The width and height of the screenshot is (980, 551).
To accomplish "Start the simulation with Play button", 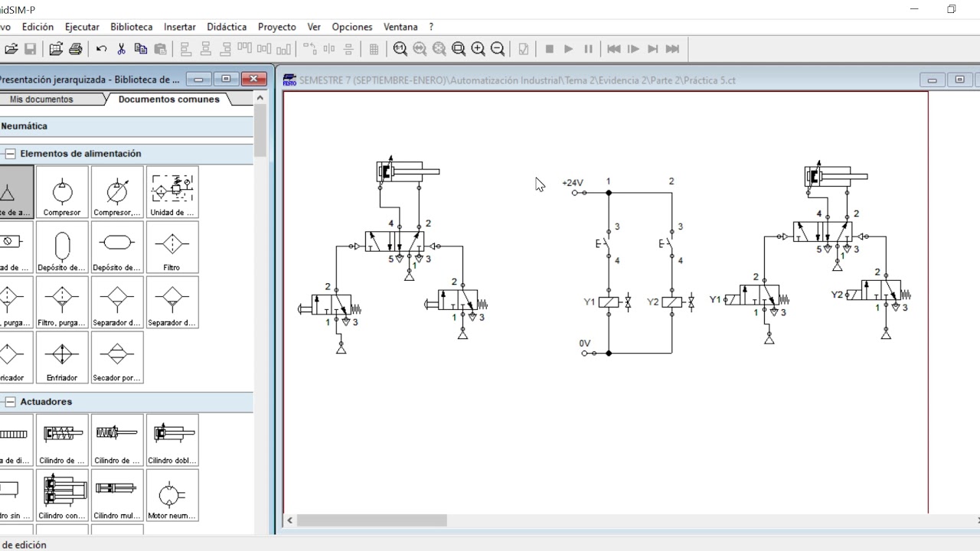I will point(568,49).
